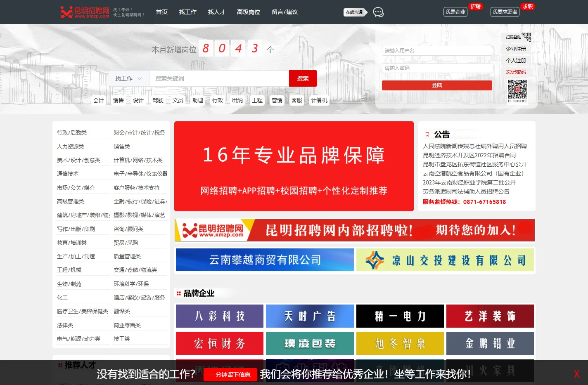588x385 pixels.
Task: Open 人力资源类 job category
Action: click(70, 146)
